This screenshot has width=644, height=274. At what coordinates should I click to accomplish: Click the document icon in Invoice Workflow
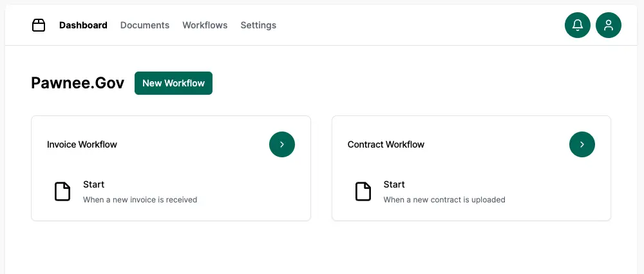point(62,191)
